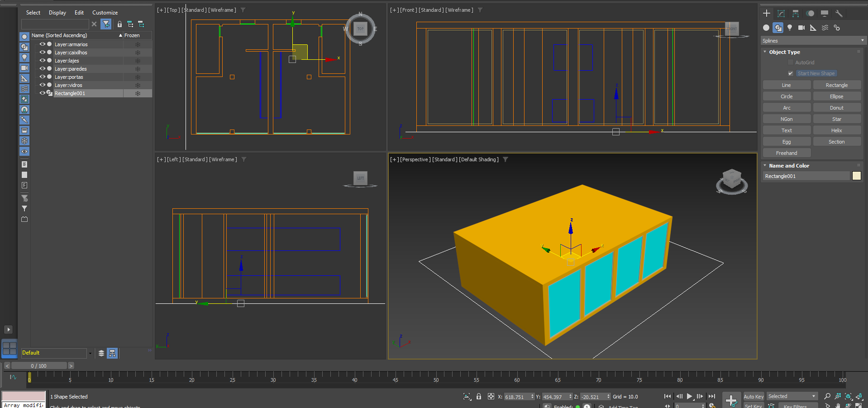Viewport: 868px width, 408px height.
Task: Collapse the Object Type rollout
Action: (784, 52)
